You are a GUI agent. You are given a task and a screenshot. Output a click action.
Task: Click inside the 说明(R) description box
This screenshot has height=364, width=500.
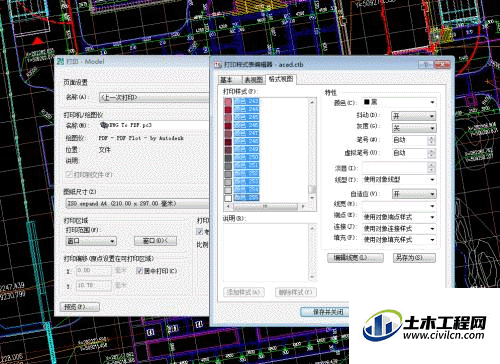(x=266, y=252)
